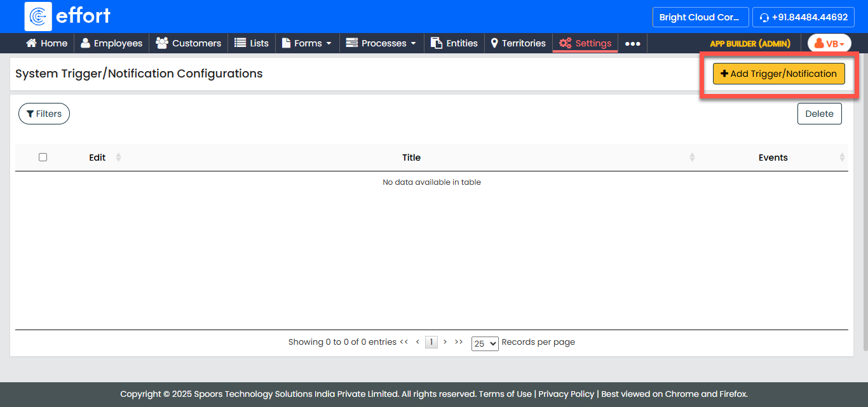
Task: Select the Settings tab
Action: 585,43
